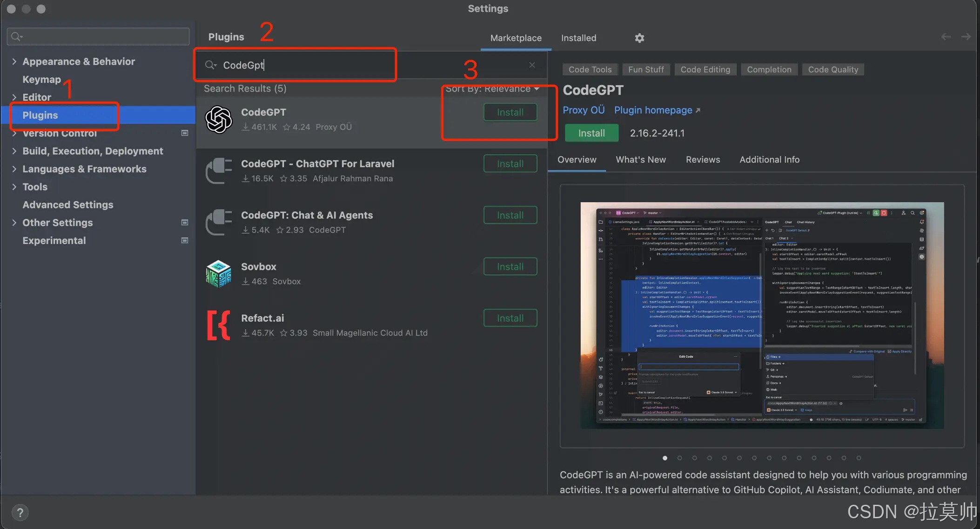Click the Refact.ai plugin icon
Screen dimensions: 980x529
coord(218,325)
